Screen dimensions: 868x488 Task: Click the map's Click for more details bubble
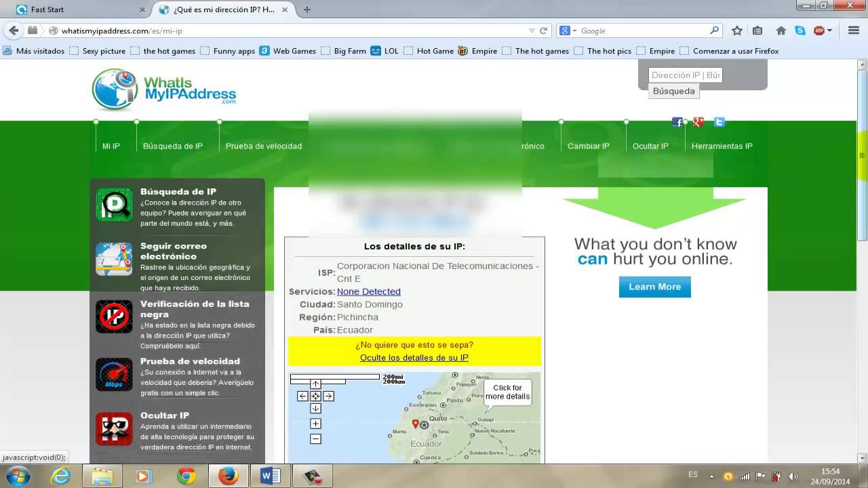tap(507, 392)
